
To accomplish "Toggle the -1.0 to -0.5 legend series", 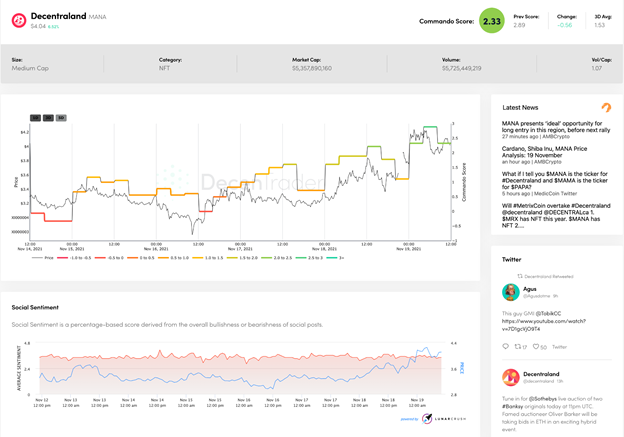I will 74,258.
